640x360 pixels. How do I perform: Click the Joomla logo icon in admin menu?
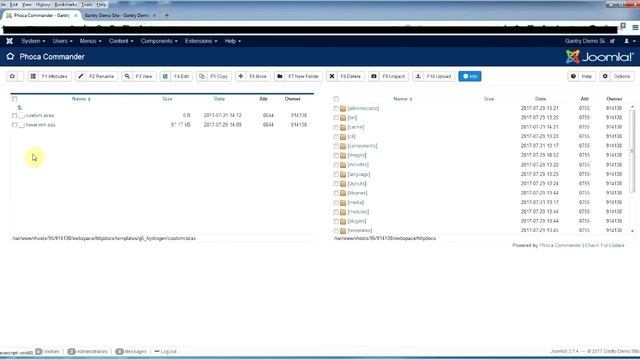[x=9, y=41]
